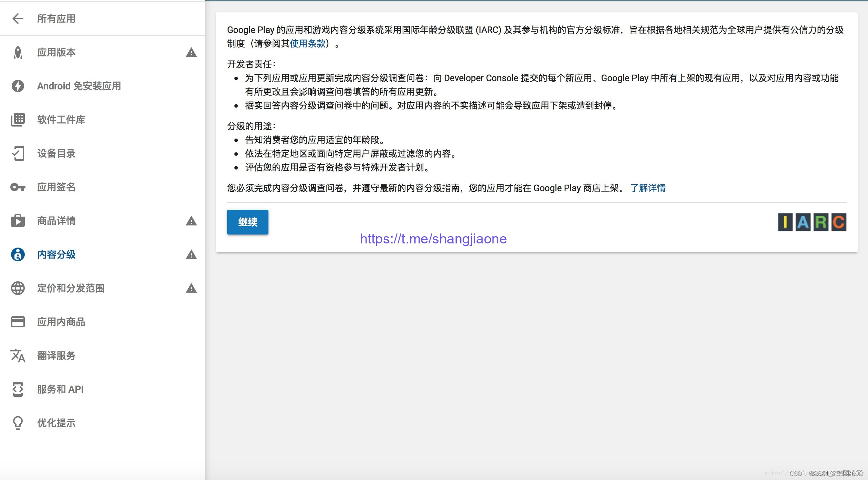The image size is (868, 480).
Task: Click the 商品详情 shopping bag icon
Action: 18,221
